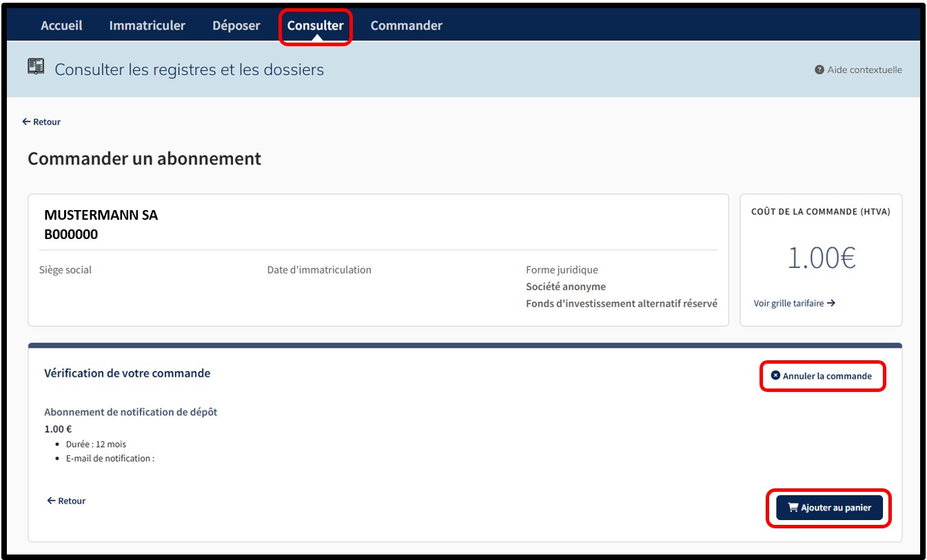Viewport: 927px width, 560px height.
Task: Click the registers book icon in the header
Action: click(x=36, y=67)
